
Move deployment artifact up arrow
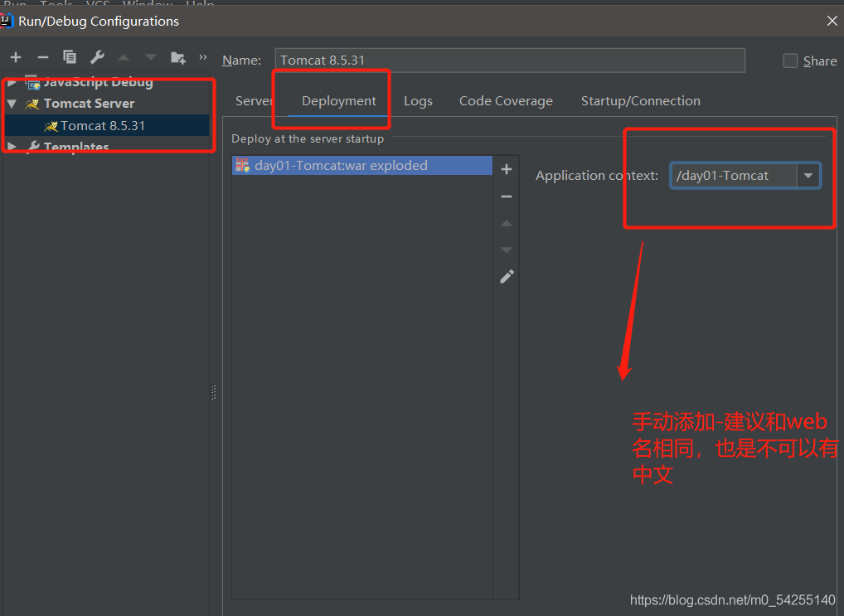pyautogui.click(x=507, y=224)
